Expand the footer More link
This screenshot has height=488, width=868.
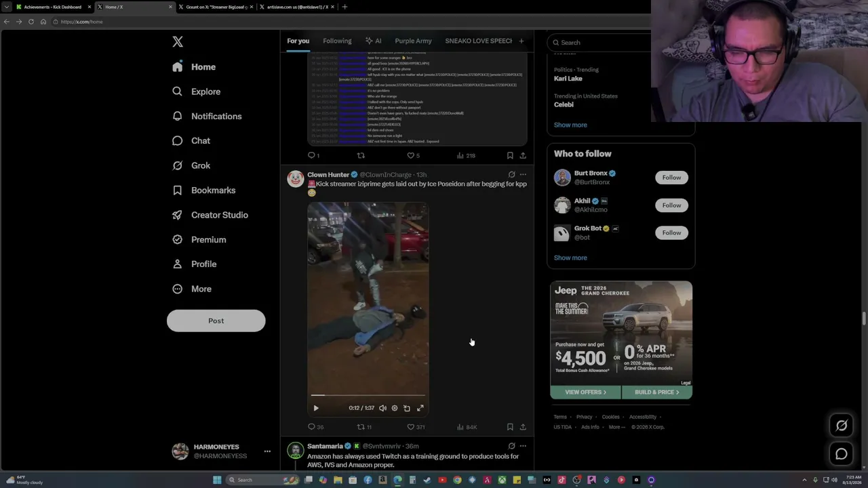click(616, 427)
